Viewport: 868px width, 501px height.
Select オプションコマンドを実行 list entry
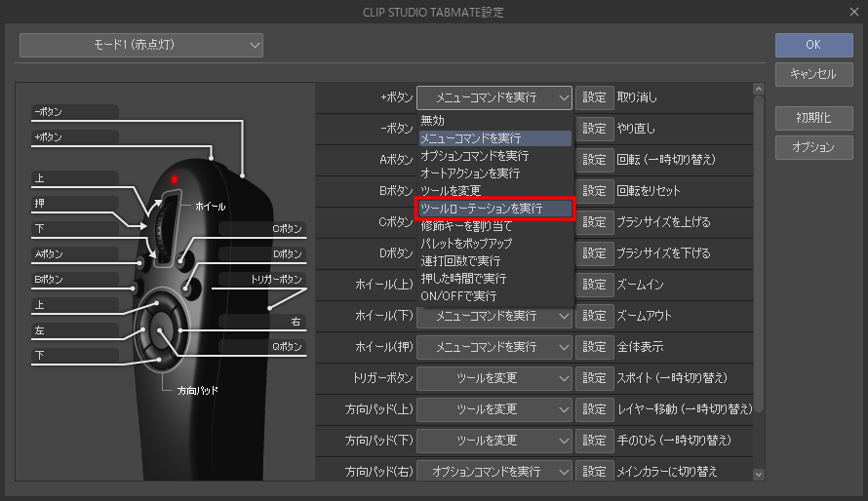495,155
